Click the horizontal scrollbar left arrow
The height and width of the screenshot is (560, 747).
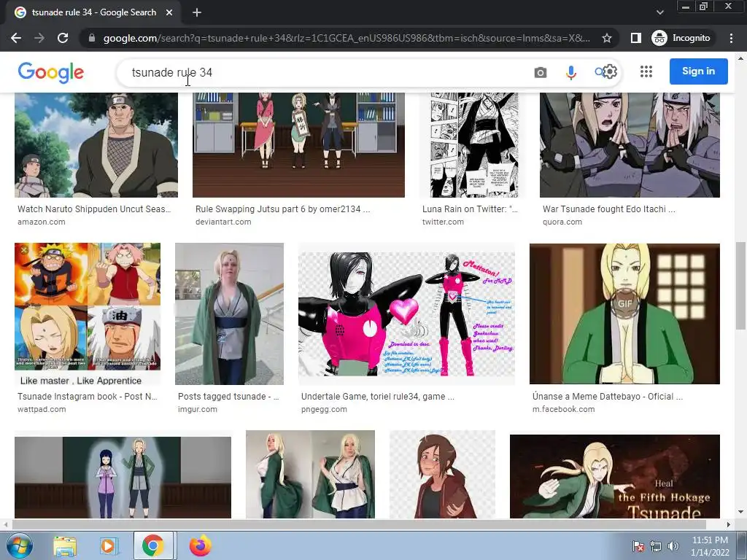click(x=6, y=524)
